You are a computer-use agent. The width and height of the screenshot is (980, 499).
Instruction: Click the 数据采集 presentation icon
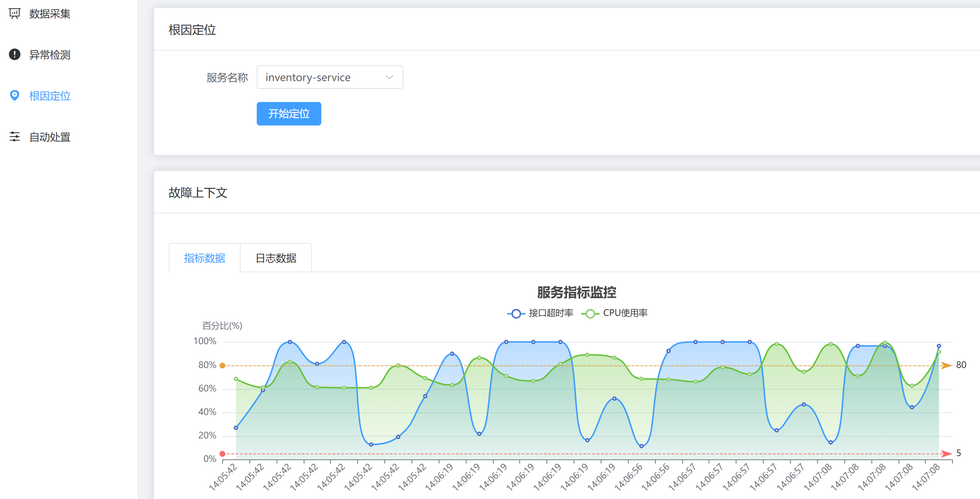pyautogui.click(x=14, y=14)
